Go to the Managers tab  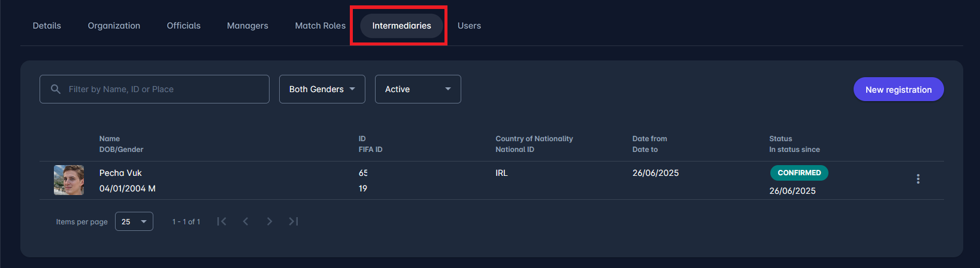247,26
